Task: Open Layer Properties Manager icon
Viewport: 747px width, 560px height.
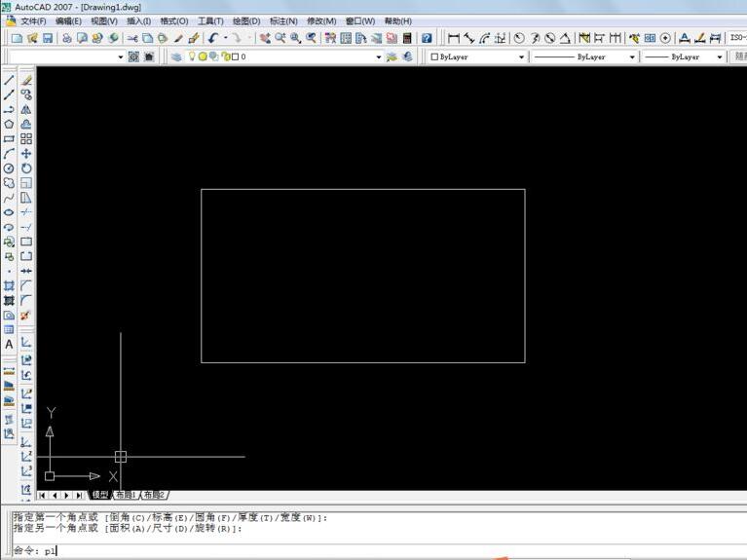Action: click(x=176, y=56)
